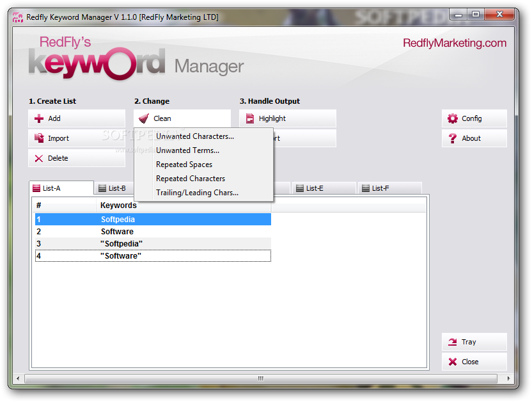532x402 pixels.
Task: Switch to the List-B tab
Action: click(114, 188)
